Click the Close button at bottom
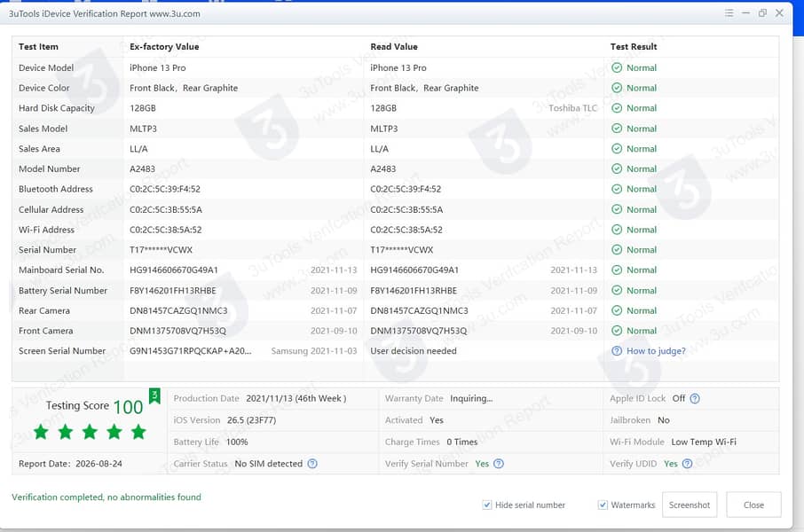 tap(753, 505)
